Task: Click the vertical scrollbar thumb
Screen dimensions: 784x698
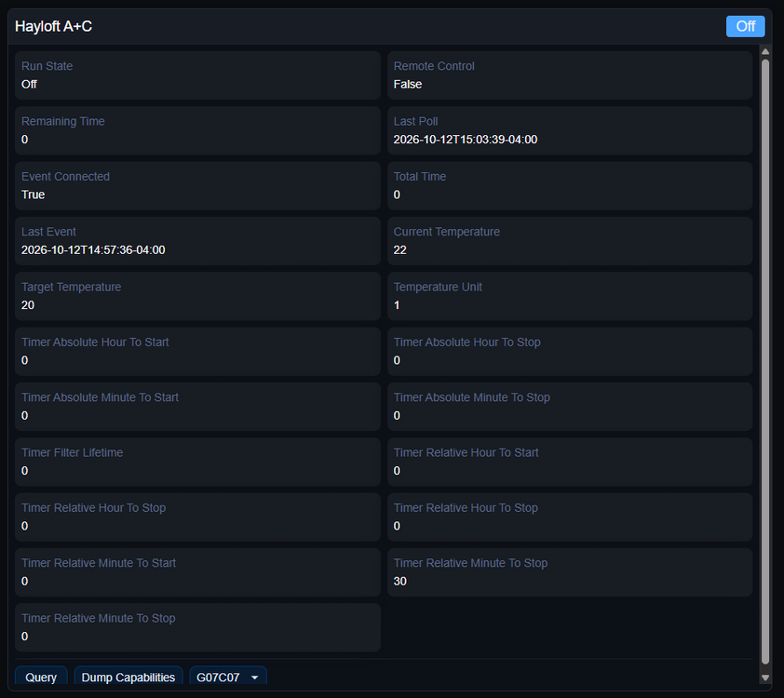Action: pyautogui.click(x=765, y=362)
